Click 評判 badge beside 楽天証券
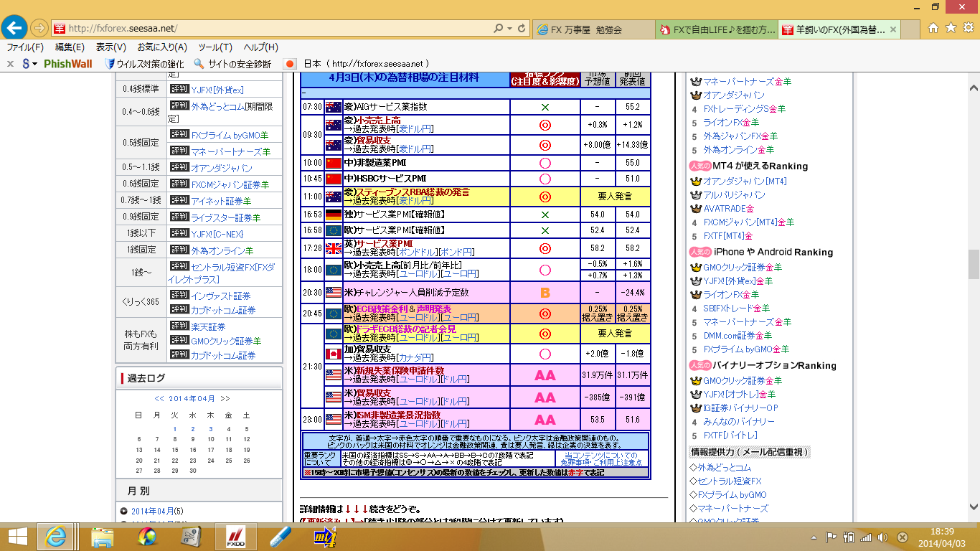The image size is (980, 551). tap(179, 326)
